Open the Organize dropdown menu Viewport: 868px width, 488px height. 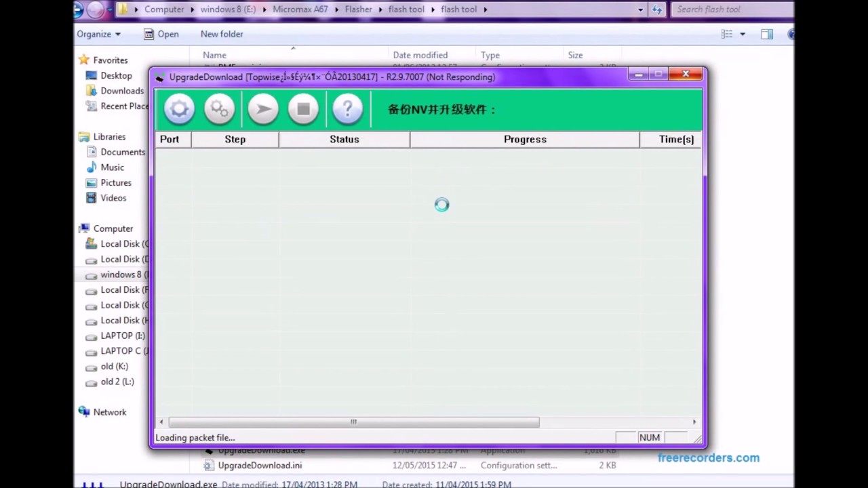click(x=98, y=34)
